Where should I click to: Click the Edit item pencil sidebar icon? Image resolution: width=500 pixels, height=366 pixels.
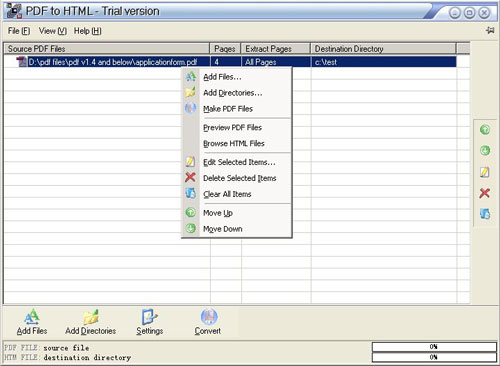(x=485, y=172)
